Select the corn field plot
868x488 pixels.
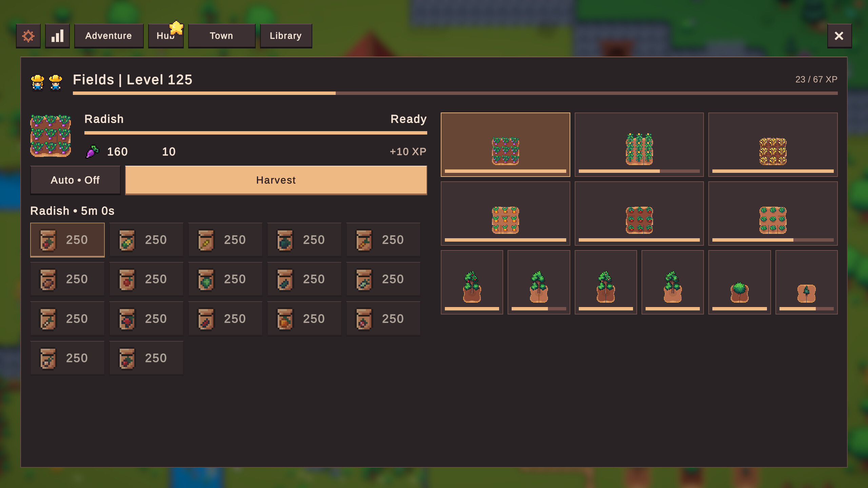coord(639,145)
